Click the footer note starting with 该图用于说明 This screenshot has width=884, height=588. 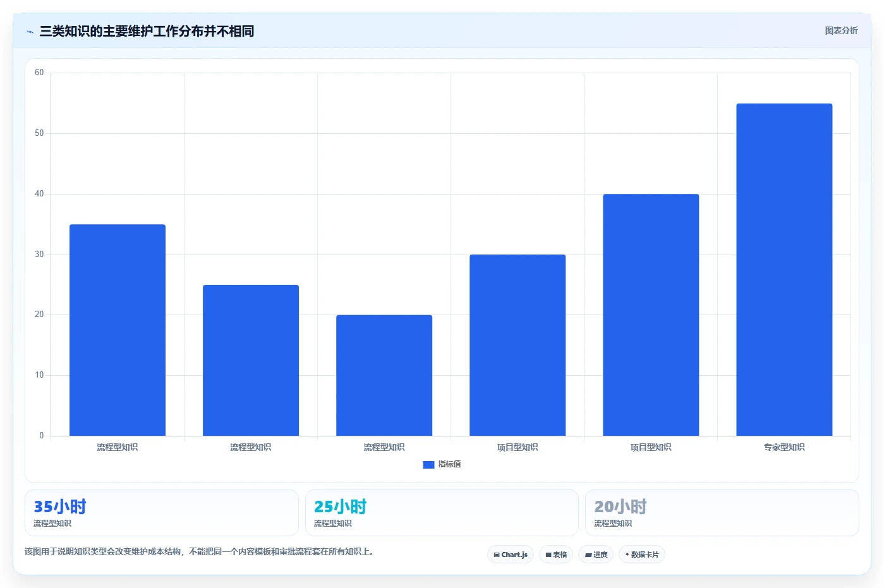[201, 551]
